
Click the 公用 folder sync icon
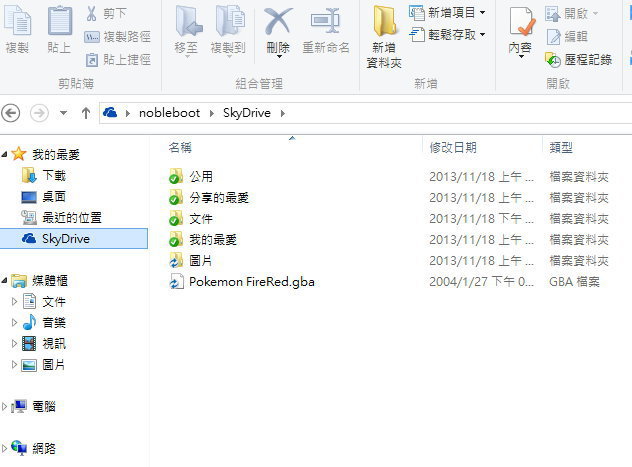tap(175, 177)
